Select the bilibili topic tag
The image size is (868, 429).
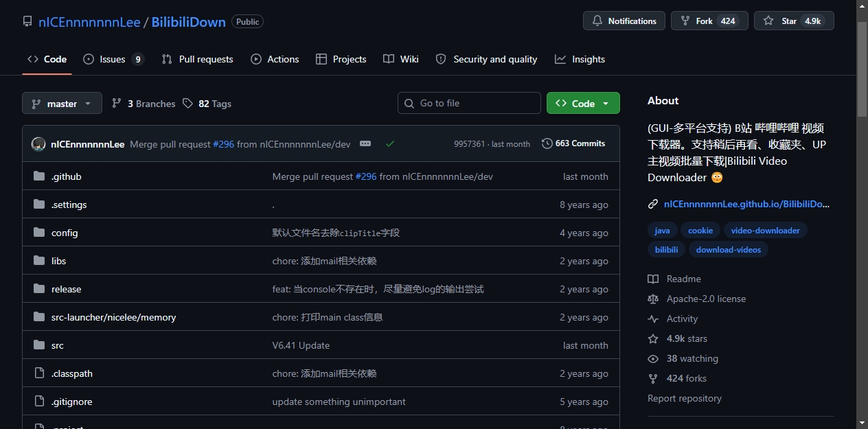[x=666, y=250]
